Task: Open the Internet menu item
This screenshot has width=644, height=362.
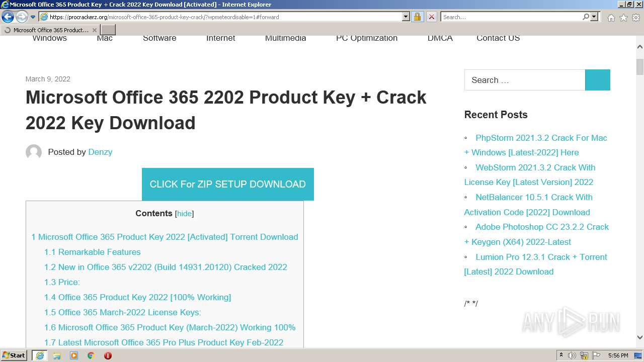Action: coord(220,38)
